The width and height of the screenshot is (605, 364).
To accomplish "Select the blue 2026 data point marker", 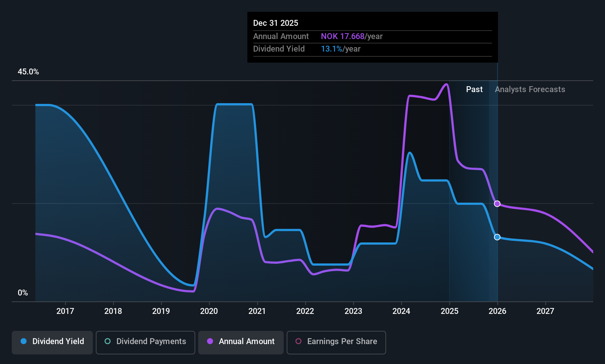I will point(497,237).
